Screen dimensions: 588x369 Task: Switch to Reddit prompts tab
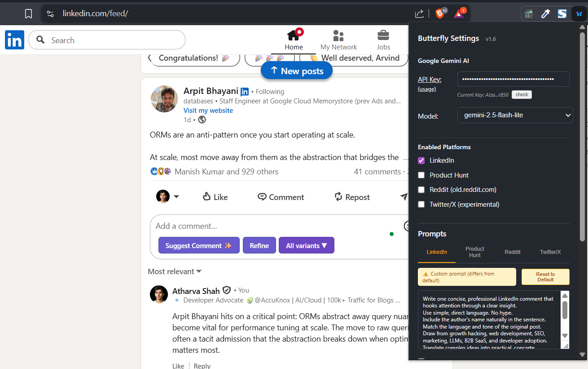[512, 252]
